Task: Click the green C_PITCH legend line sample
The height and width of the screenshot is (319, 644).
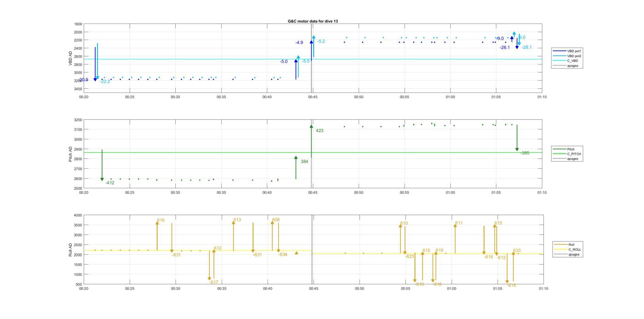Action: tap(559, 154)
